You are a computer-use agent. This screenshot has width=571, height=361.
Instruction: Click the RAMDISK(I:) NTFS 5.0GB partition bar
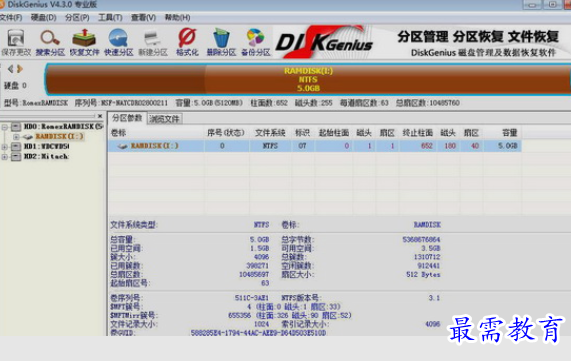tap(308, 79)
